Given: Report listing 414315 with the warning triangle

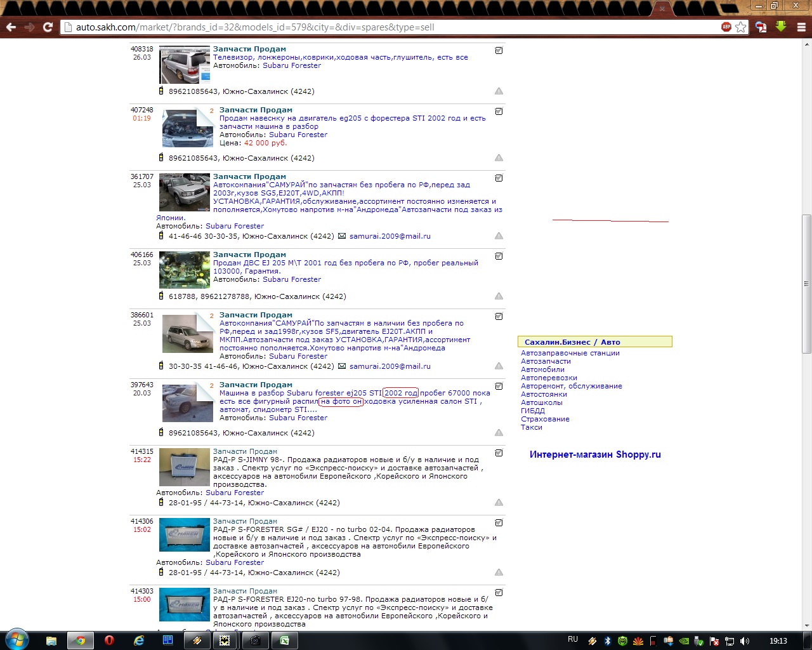Looking at the screenshot, I should pyautogui.click(x=499, y=502).
